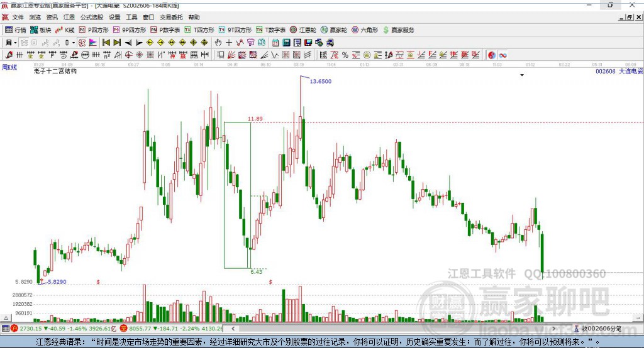Select the red pen drawing tool

coord(9,55)
